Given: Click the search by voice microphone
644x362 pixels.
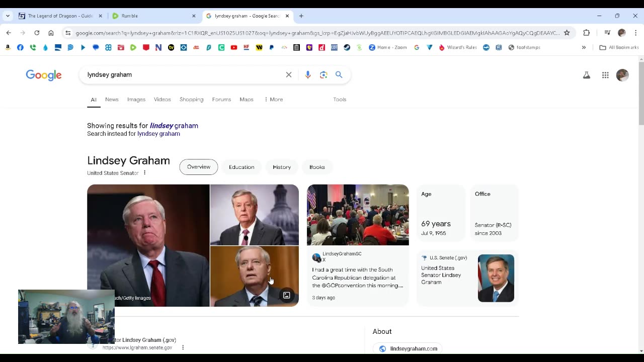Looking at the screenshot, I should click(x=308, y=75).
